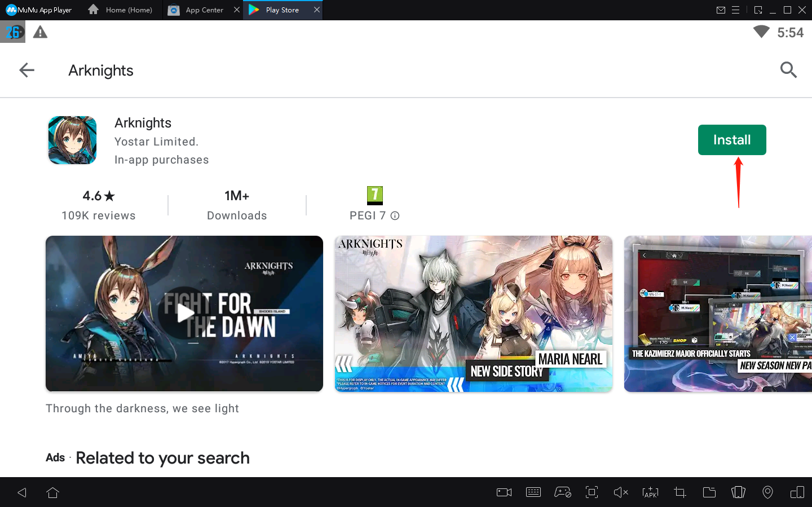Open the Maria Nearl side story screenshot
812x507 pixels.
click(474, 314)
